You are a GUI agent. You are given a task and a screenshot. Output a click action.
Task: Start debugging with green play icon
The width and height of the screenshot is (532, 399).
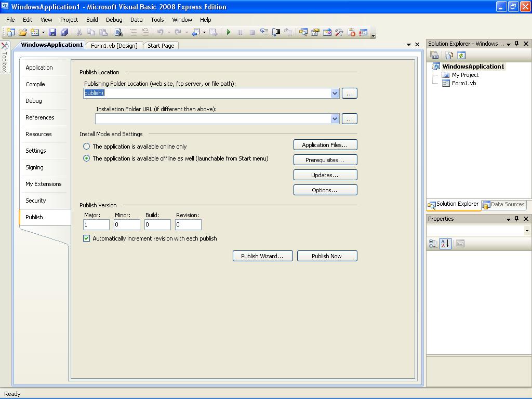(x=229, y=32)
